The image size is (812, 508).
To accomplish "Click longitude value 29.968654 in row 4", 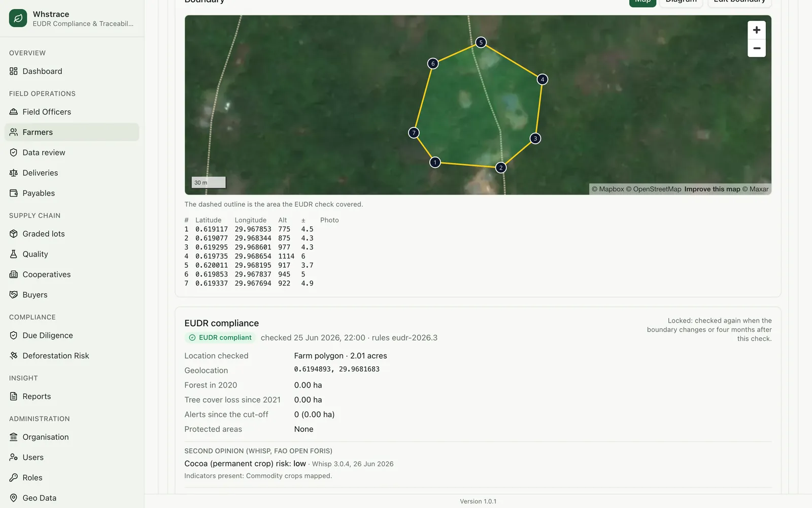I will (253, 256).
